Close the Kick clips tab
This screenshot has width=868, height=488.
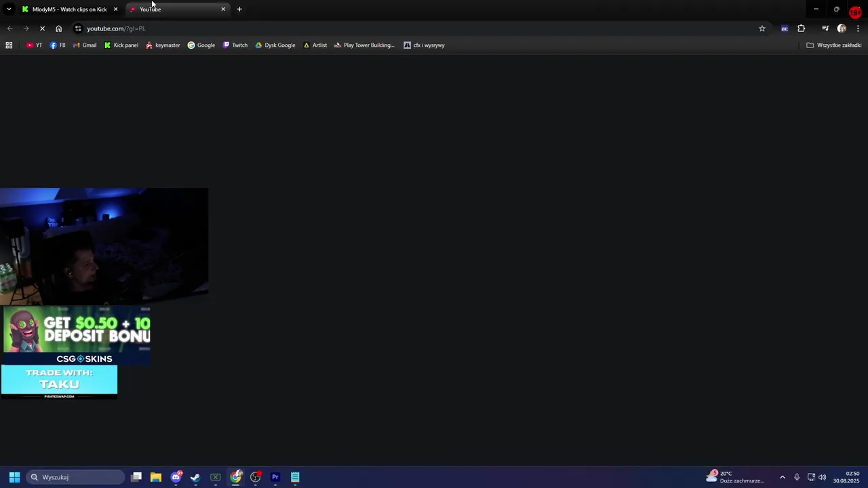tap(115, 9)
